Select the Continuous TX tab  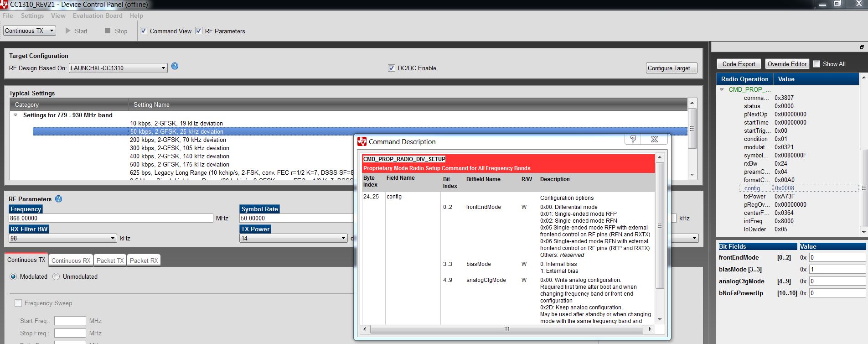click(x=26, y=260)
